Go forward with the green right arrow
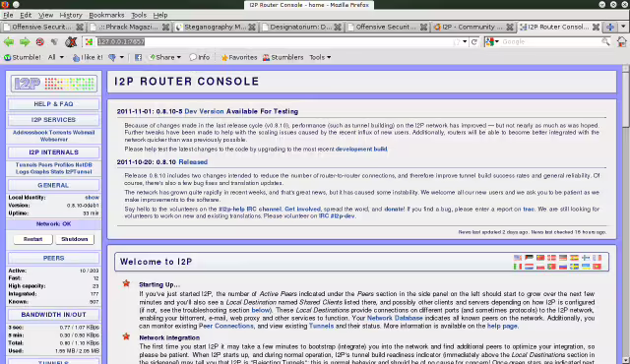This screenshot has width=630, height=364. [25, 41]
